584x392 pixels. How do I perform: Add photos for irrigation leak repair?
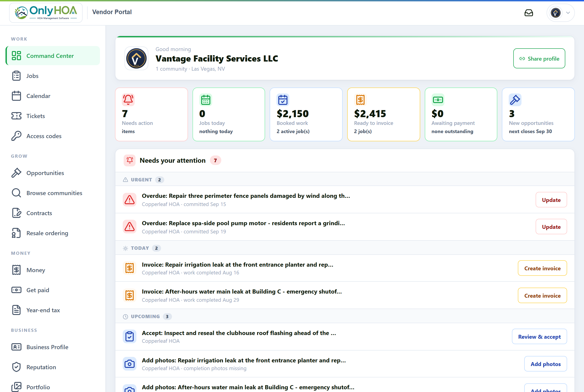(545, 364)
